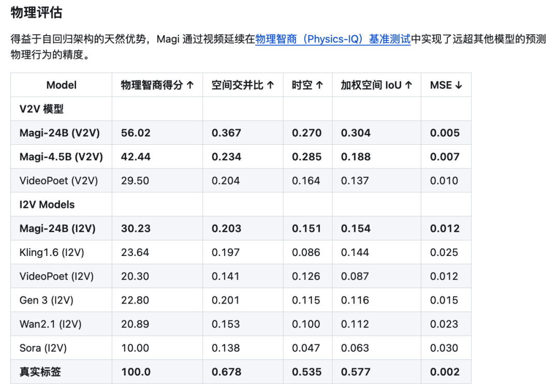Open the 物理智商 (Physics-IQ) 基准测试 link
Image resolution: width=559 pixels, height=392 pixels.
pos(332,39)
